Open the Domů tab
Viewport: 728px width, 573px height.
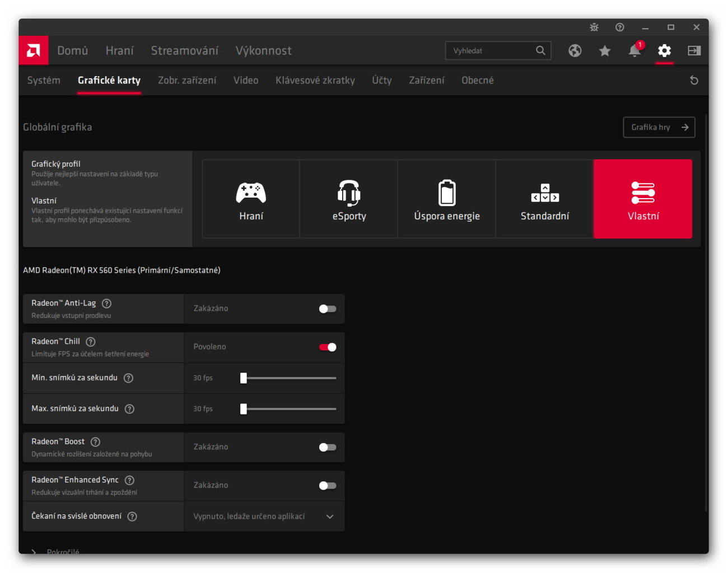pyautogui.click(x=73, y=50)
